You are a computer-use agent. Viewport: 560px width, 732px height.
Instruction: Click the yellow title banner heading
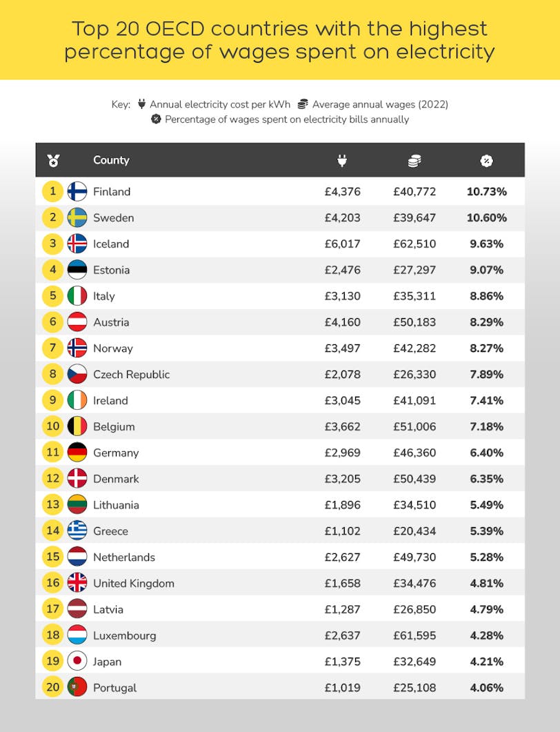(x=280, y=40)
